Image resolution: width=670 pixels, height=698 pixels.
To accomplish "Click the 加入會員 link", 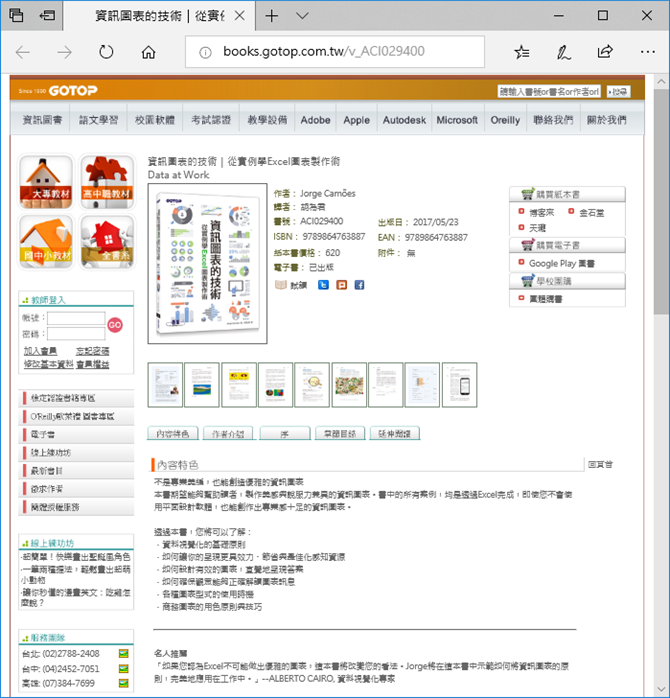I will (41, 351).
